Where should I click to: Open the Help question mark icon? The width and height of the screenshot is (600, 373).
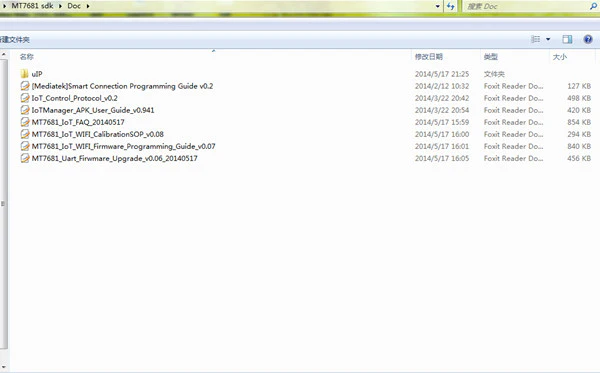click(588, 39)
